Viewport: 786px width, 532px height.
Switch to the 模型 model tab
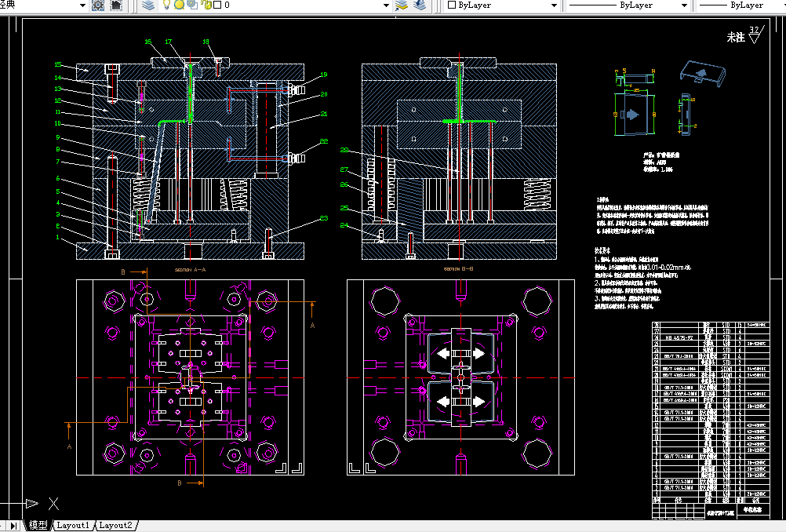(x=38, y=526)
